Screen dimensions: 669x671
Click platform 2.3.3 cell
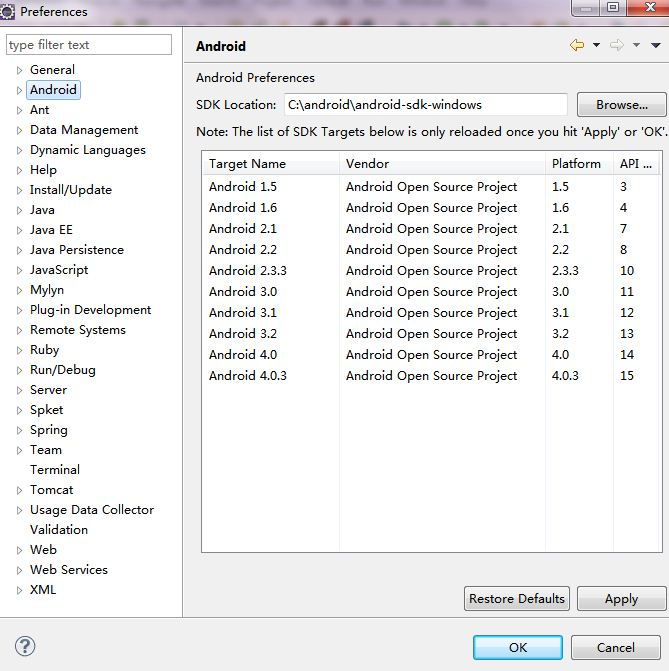pyautogui.click(x=565, y=270)
